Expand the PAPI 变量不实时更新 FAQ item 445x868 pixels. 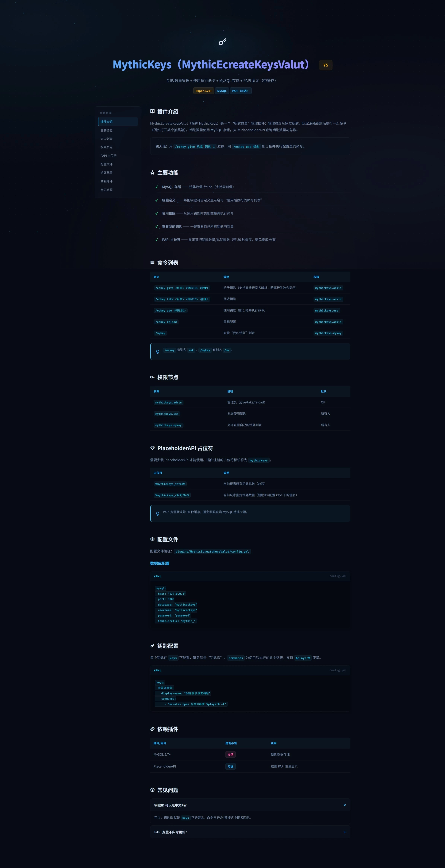(x=250, y=832)
